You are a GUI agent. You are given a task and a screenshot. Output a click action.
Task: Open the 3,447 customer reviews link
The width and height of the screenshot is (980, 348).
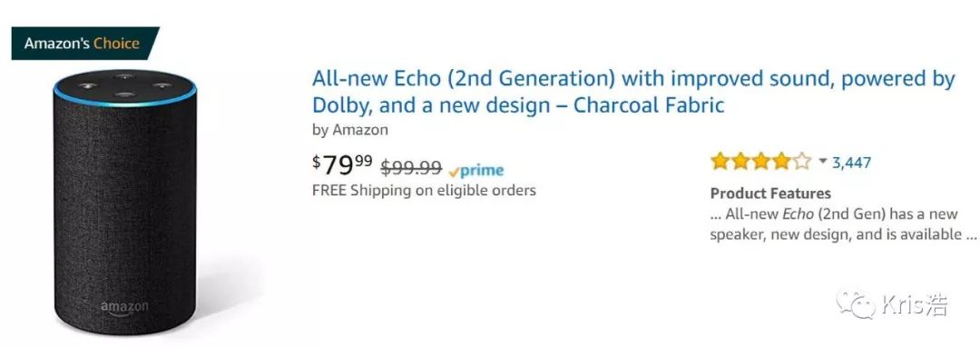click(x=851, y=163)
